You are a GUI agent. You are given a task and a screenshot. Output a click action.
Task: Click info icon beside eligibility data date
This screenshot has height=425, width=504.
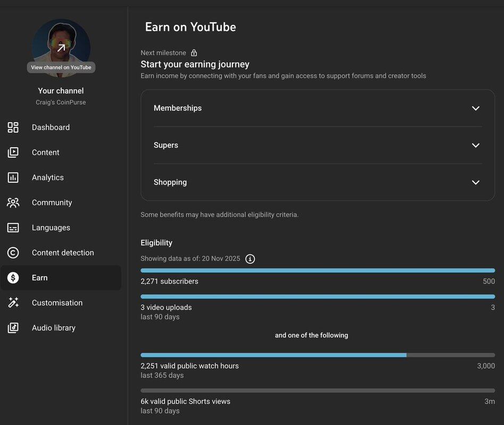click(250, 259)
